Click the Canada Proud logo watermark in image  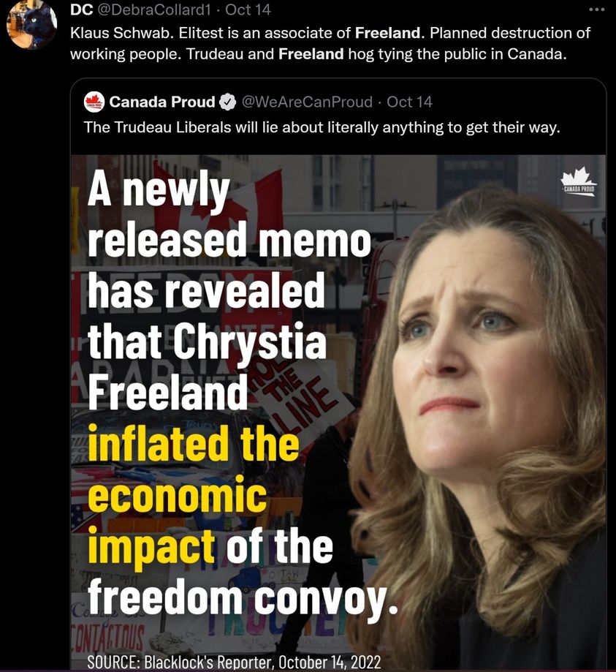(x=578, y=182)
